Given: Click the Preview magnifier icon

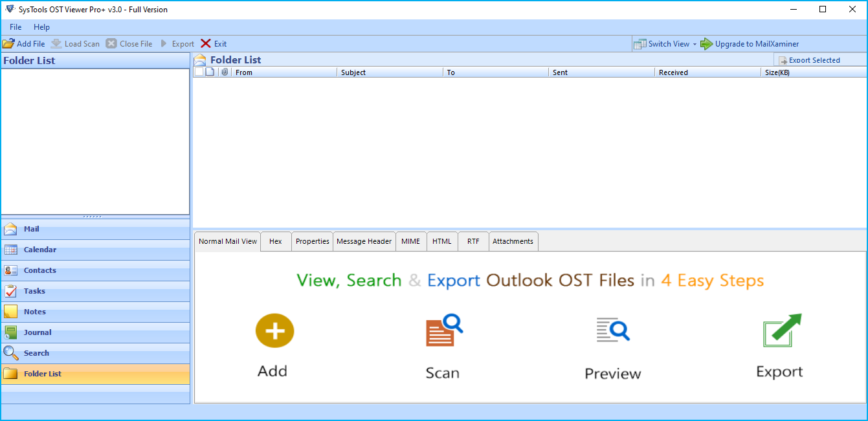Looking at the screenshot, I should coord(613,330).
